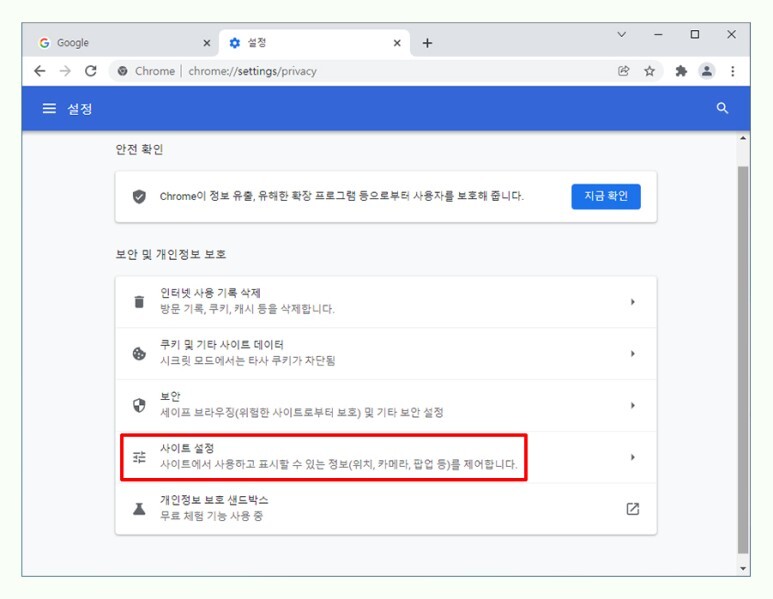This screenshot has width=773, height=599.
Task: Expand 인터넷 사용 기록 삭제 with its arrow
Action: tap(632, 302)
